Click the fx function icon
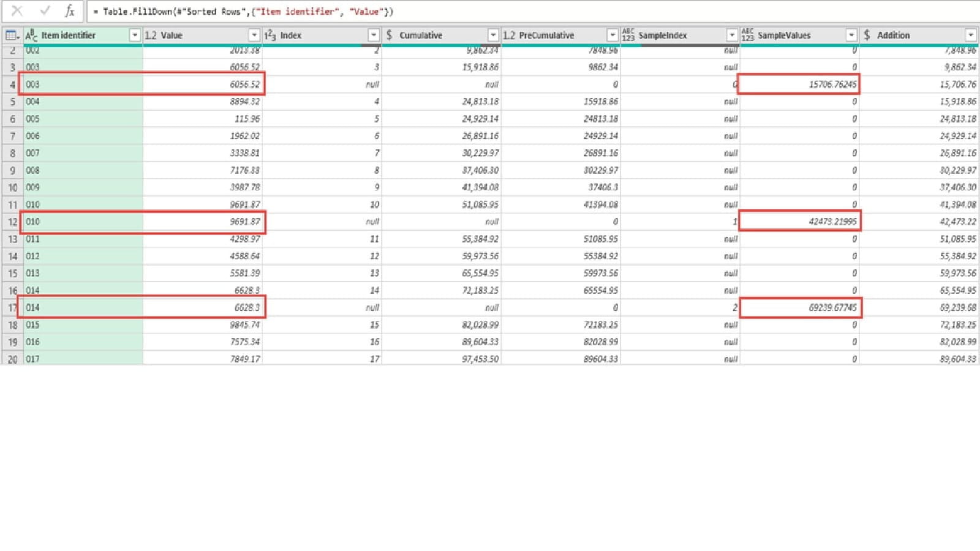This screenshot has height=551, width=980. 70,11
